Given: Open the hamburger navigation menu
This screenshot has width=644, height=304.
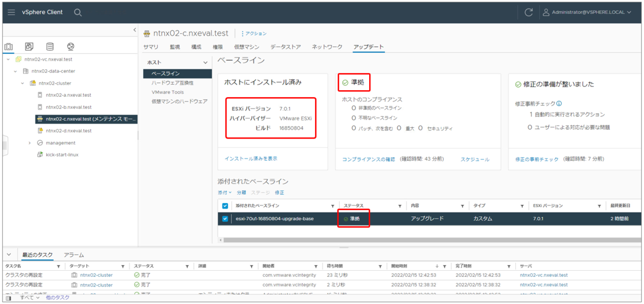Looking at the screenshot, I should click(x=11, y=12).
